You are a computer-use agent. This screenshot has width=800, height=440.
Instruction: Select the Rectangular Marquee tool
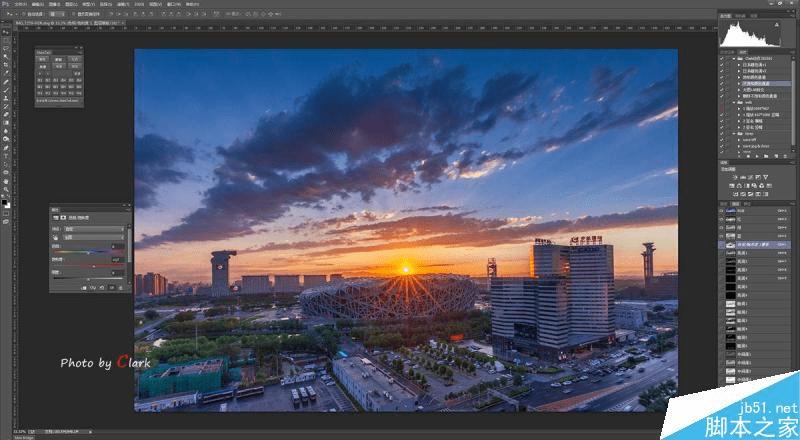click(x=7, y=40)
